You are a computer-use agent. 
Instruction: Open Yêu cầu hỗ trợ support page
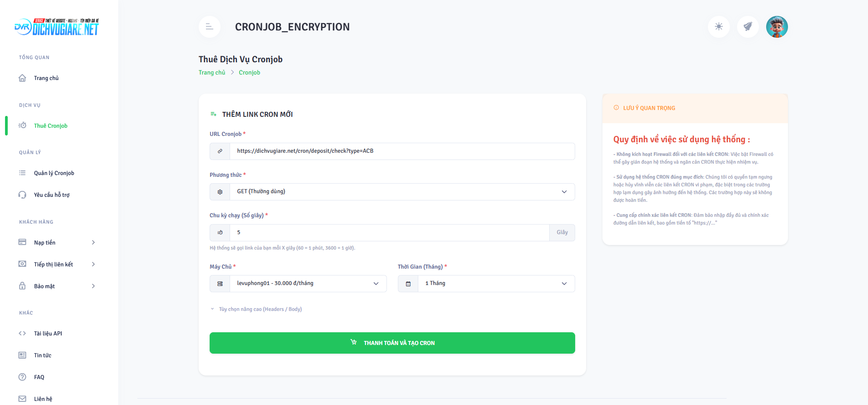coord(51,195)
